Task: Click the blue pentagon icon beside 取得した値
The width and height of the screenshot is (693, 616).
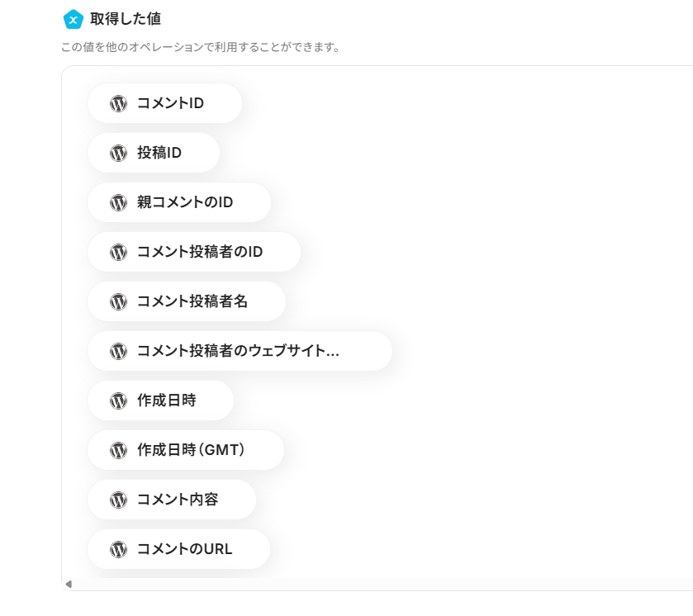Action: 74,19
